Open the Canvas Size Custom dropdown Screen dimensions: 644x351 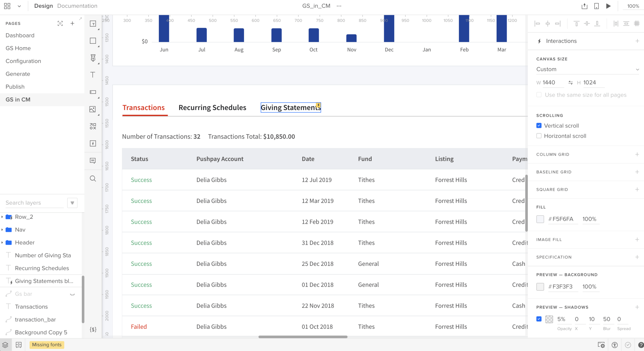(x=587, y=69)
